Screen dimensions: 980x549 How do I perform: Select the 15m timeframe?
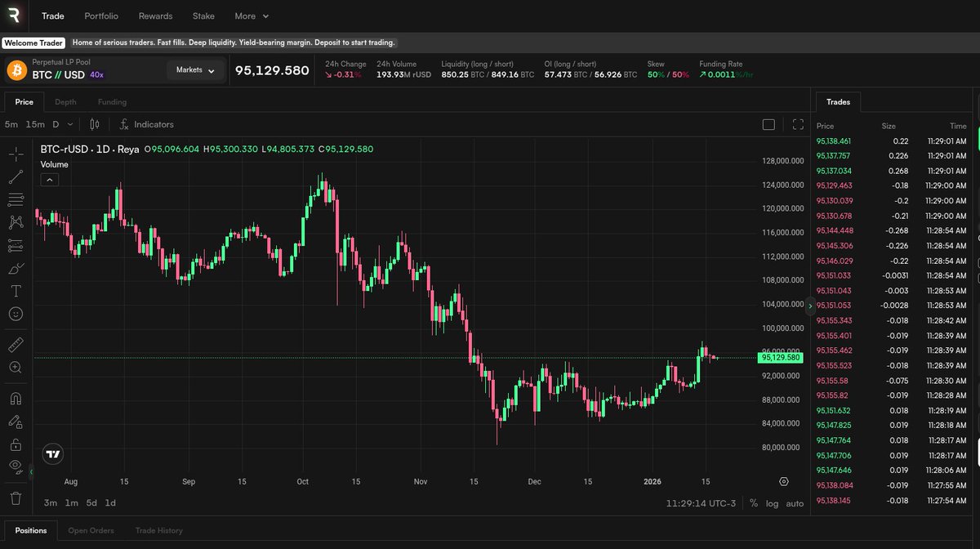(37, 124)
